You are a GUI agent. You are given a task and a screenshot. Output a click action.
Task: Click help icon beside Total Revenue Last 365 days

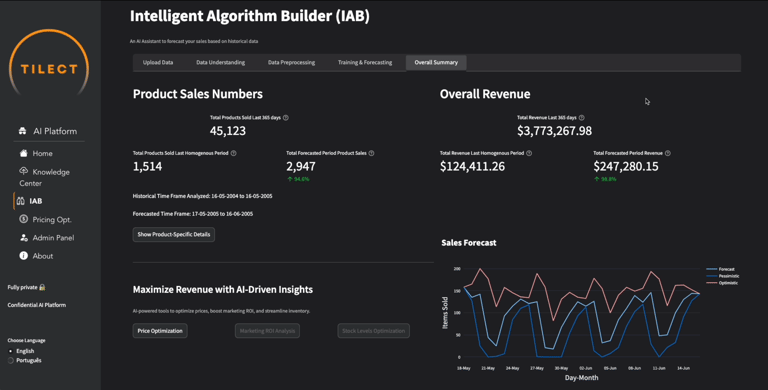tap(581, 118)
